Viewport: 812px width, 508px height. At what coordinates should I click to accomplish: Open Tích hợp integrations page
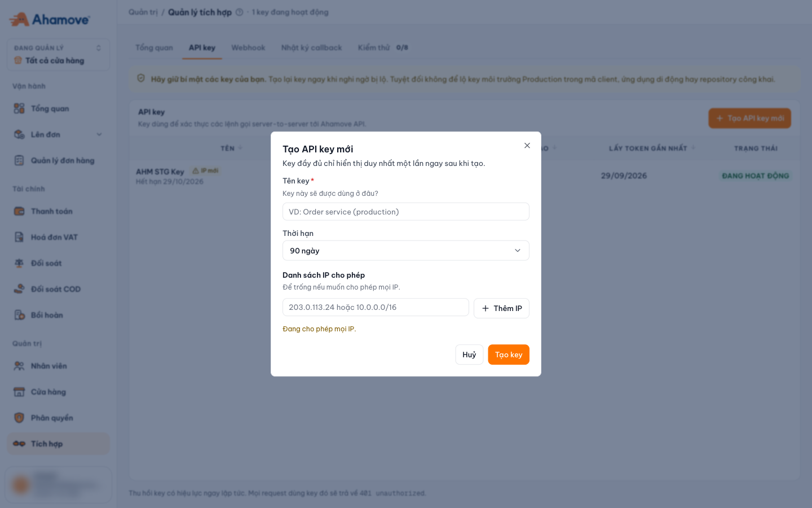click(x=58, y=444)
